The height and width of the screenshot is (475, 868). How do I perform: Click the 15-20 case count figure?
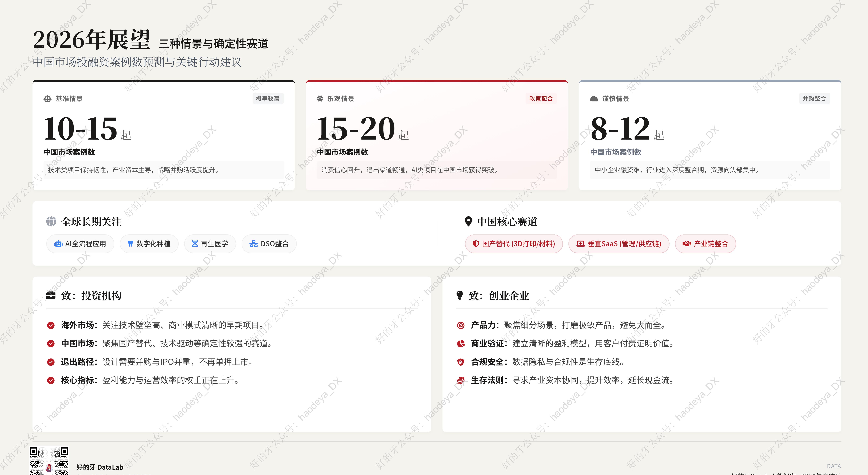pos(356,129)
